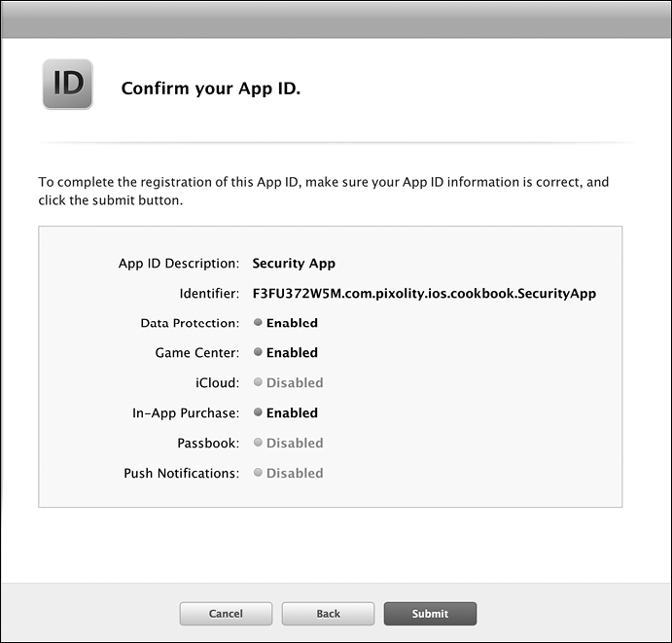Click the Game Center enabled status dot
The image size is (672, 643).
point(258,353)
